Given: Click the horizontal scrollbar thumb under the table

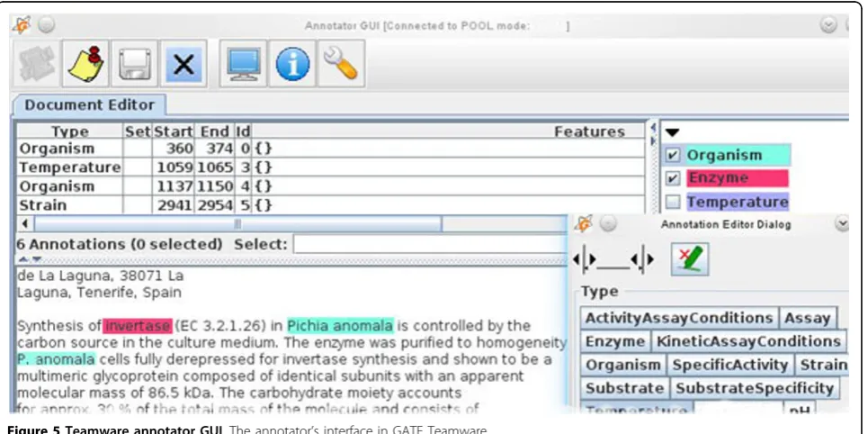Looking at the screenshot, I should click(237, 224).
